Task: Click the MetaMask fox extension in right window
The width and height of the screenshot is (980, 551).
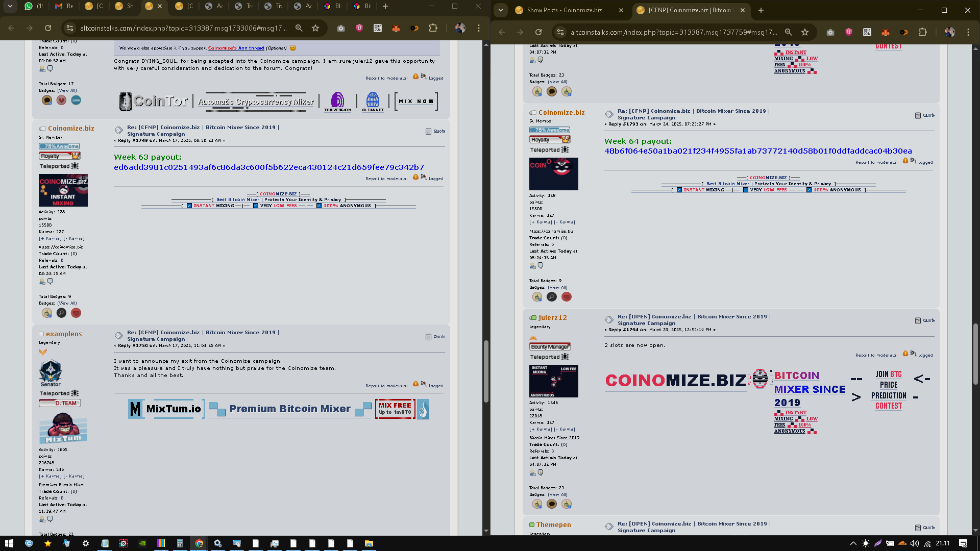Action: tap(886, 32)
